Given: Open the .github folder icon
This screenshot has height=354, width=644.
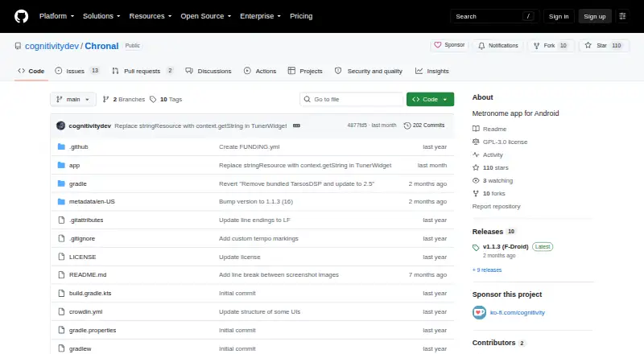Looking at the screenshot, I should [61, 146].
